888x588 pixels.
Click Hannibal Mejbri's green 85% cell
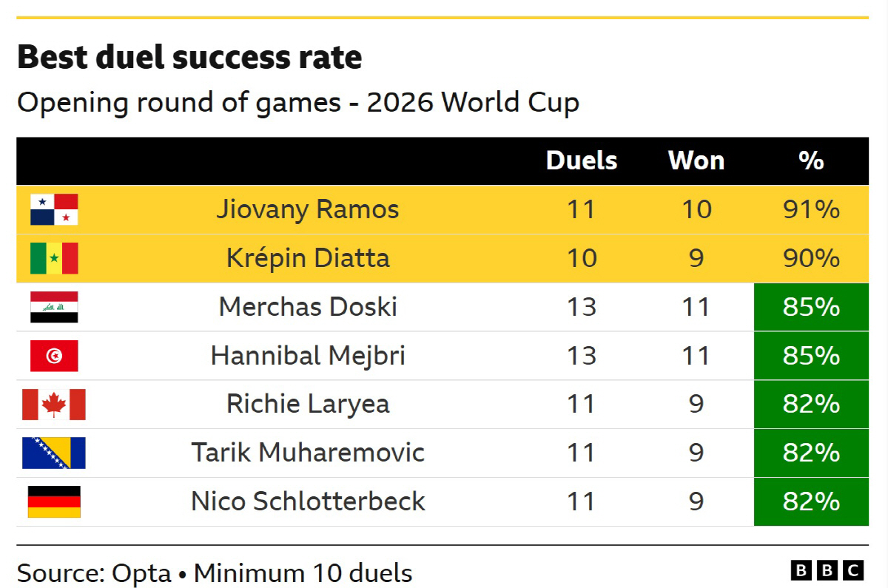pyautogui.click(x=811, y=356)
